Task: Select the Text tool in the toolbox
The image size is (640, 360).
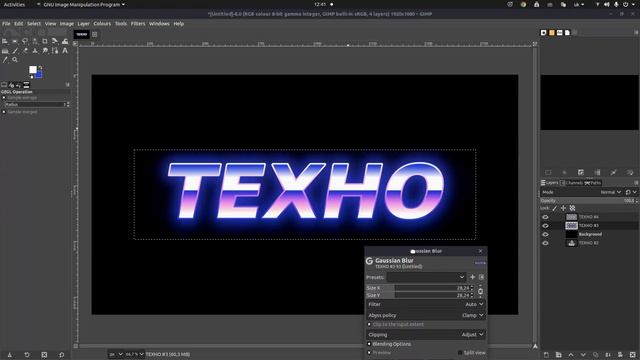Action: coord(65,51)
